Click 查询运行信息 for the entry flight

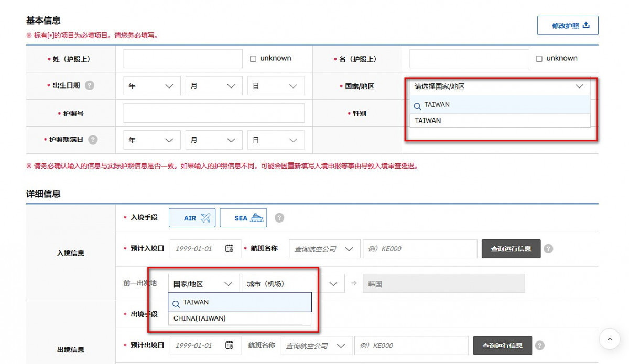(x=511, y=248)
